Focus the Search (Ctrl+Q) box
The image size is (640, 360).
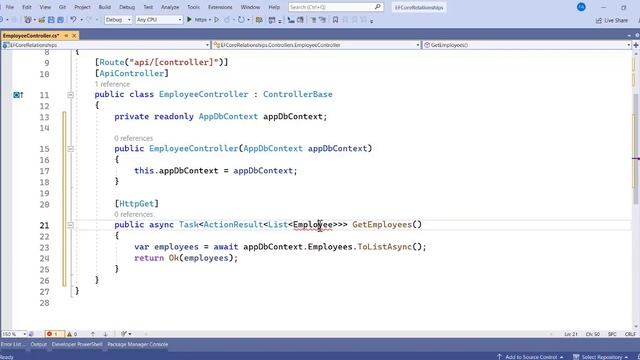(x=336, y=7)
